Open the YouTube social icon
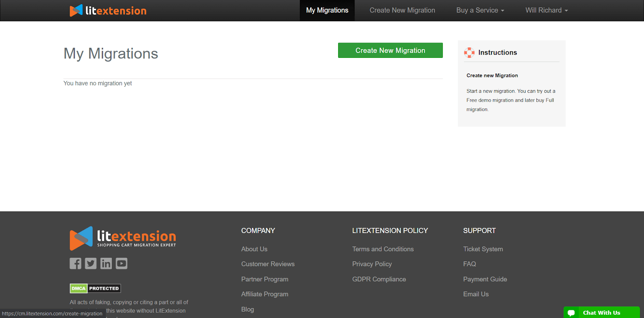 (122, 263)
